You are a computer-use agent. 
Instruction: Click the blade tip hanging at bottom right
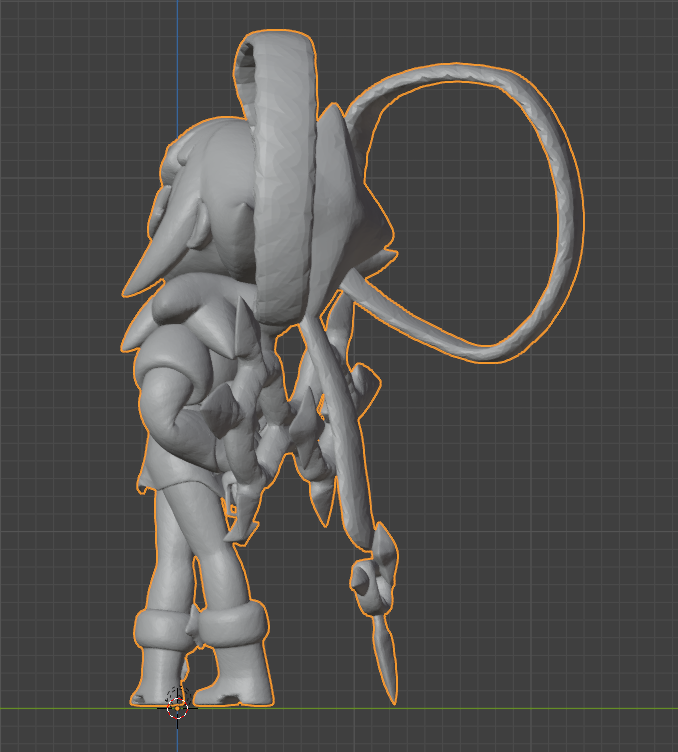[387, 660]
